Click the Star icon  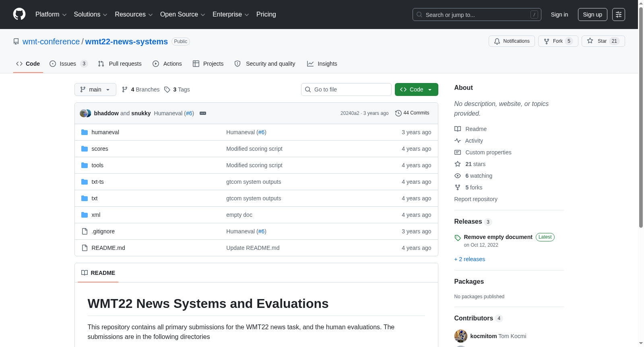coord(590,41)
